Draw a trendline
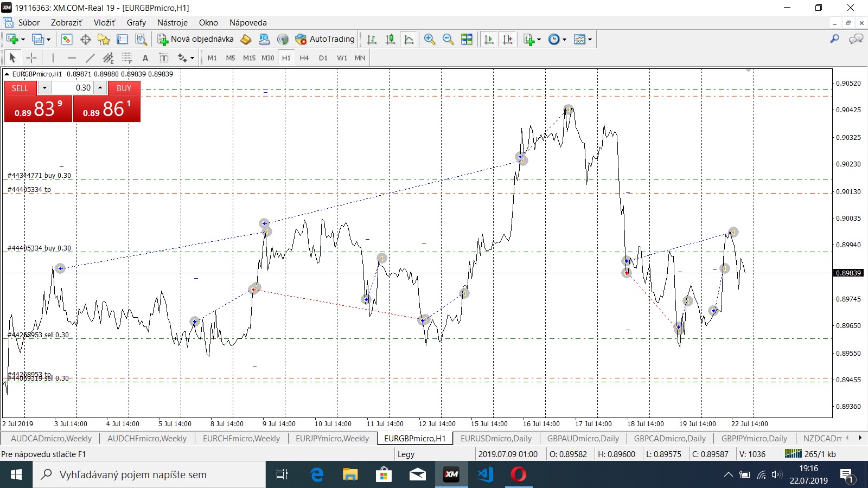This screenshot has width=868, height=488. coord(90,58)
